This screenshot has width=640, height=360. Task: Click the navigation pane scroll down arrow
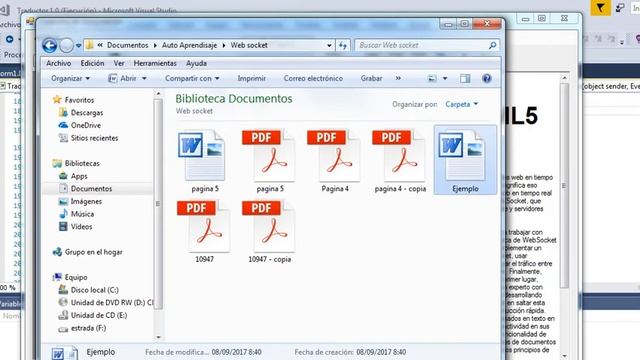pos(158,337)
